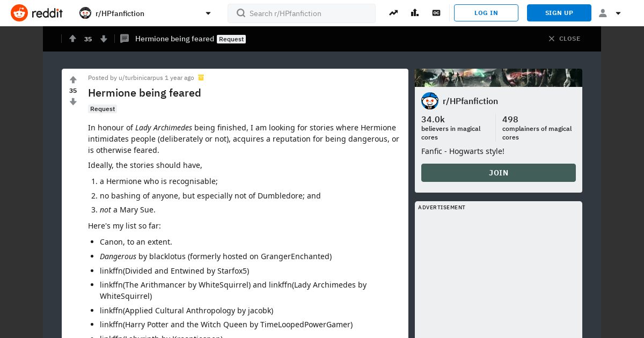Click the SIGN UP button
The height and width of the screenshot is (338, 644).
click(559, 13)
